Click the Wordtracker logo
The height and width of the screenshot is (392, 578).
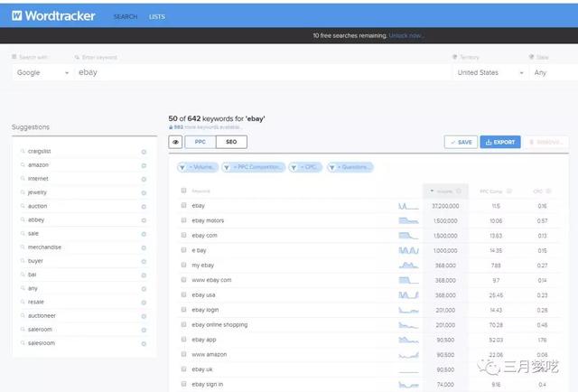point(54,16)
